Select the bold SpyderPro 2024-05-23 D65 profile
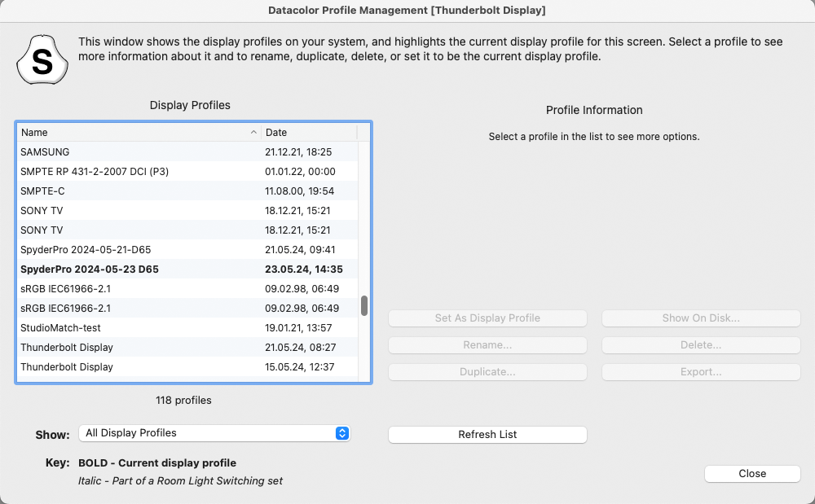The image size is (815, 504). (187, 270)
